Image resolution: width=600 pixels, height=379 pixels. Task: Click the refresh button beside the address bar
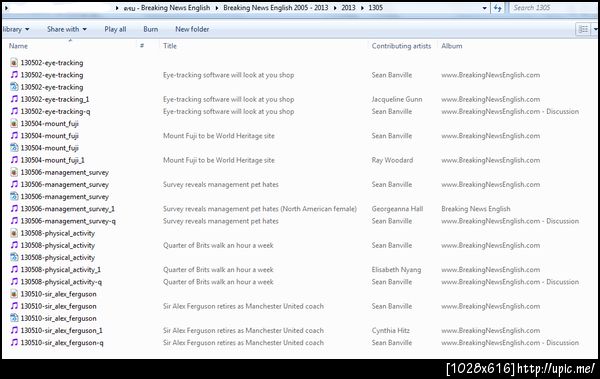[x=497, y=8]
